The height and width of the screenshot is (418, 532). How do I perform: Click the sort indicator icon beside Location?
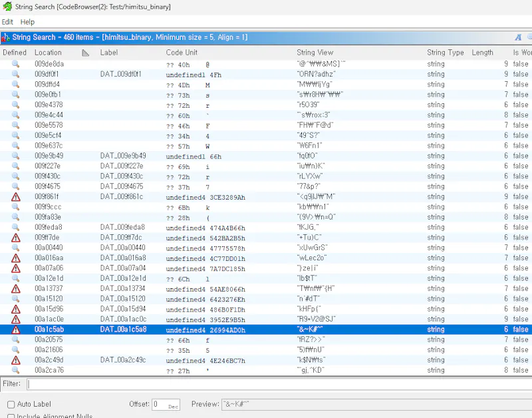point(86,53)
